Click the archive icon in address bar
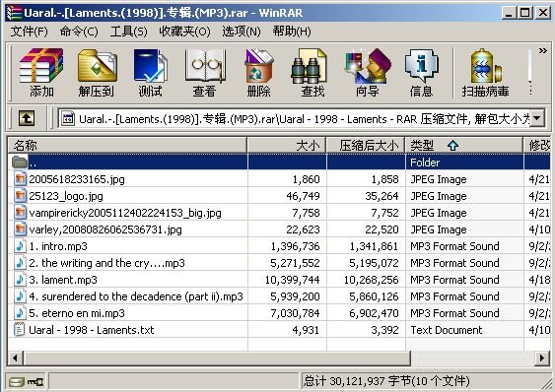This screenshot has height=392, width=555. click(x=68, y=119)
